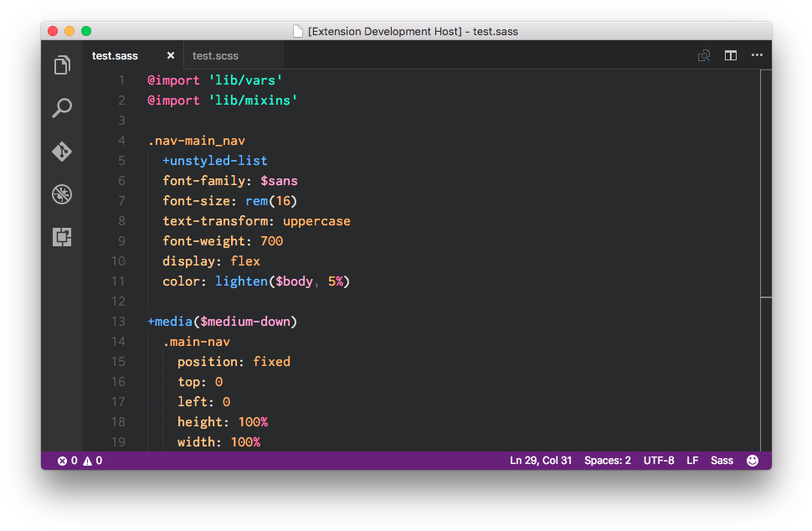The width and height of the screenshot is (812, 531).
Task: Open the Source Control view
Action: tap(61, 152)
